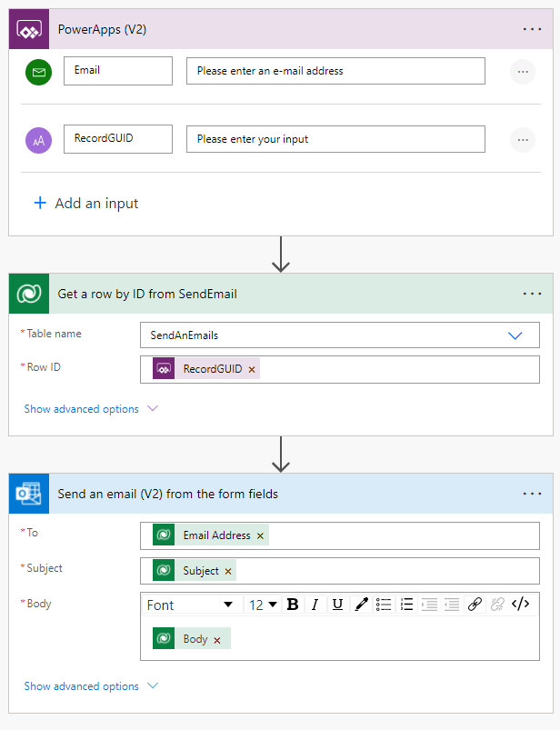
Task: Open PowerApps (V2) trigger ellipsis menu
Action: point(532,29)
